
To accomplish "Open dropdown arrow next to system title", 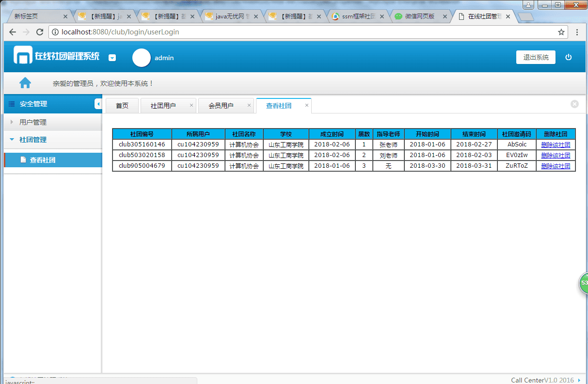I will click(112, 58).
